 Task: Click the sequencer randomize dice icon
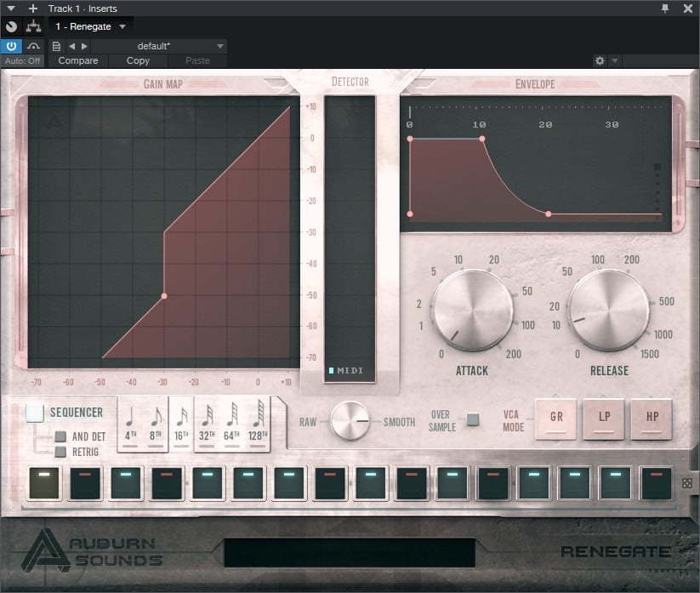tap(687, 483)
